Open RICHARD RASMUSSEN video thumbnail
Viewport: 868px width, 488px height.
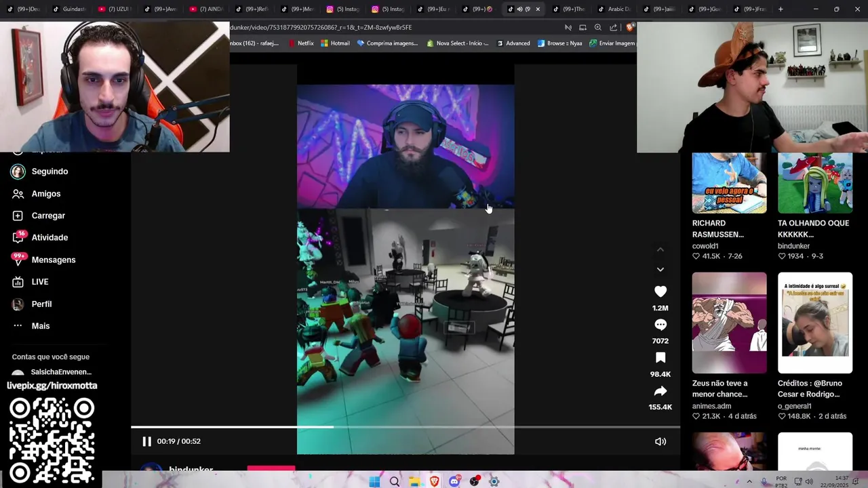point(729,183)
